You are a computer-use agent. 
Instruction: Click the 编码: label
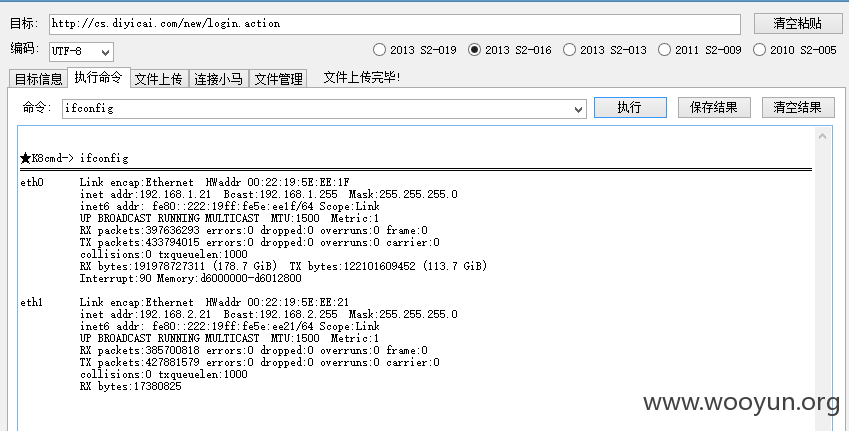coord(24,49)
